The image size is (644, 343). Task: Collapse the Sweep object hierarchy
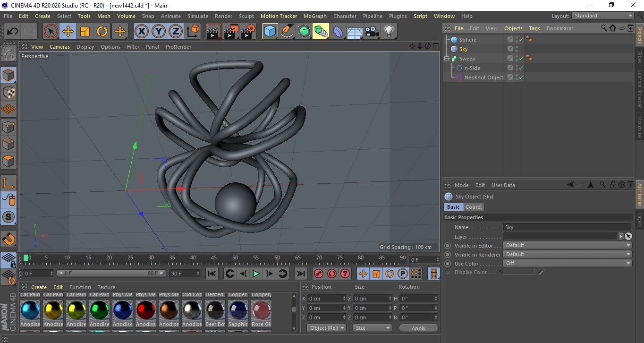tap(446, 59)
